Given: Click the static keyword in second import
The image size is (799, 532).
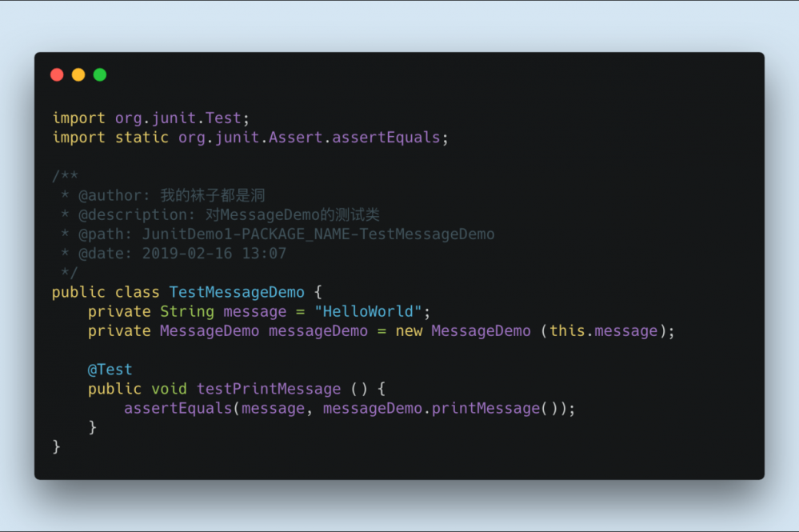Looking at the screenshot, I should tap(142, 138).
